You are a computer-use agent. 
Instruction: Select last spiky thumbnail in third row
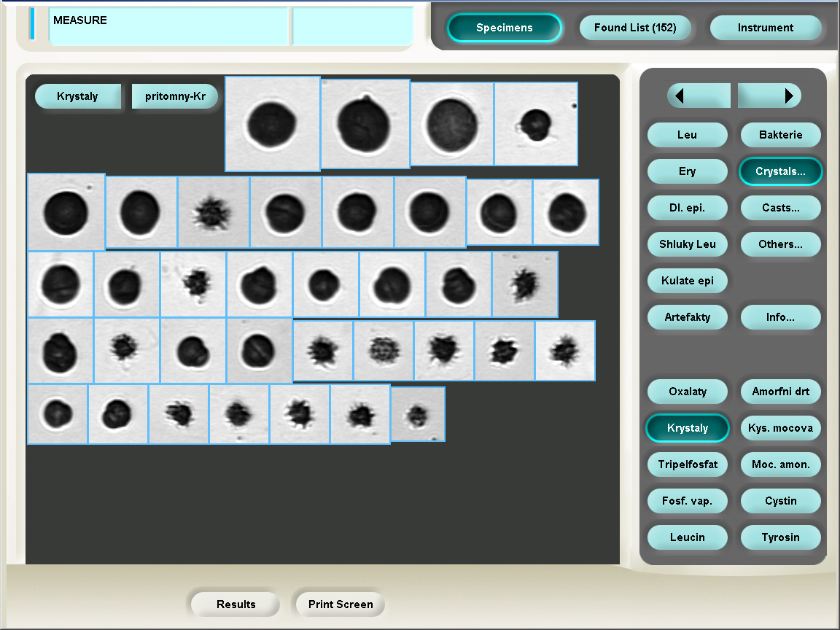[x=525, y=284]
